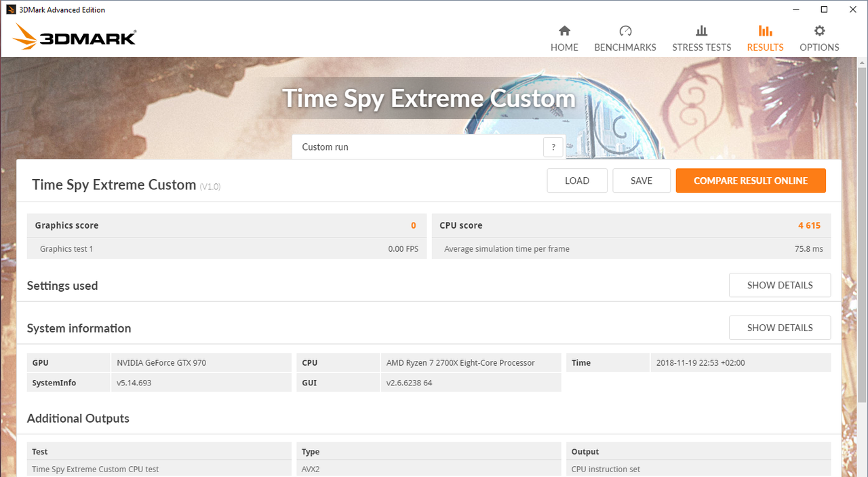Maximize the 3DMark window
Screen dimensions: 868x477
pyautogui.click(x=824, y=9)
